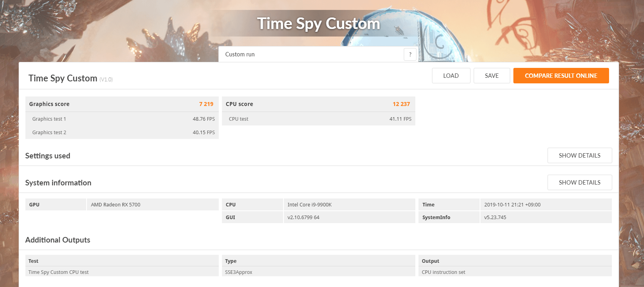This screenshot has height=287, width=644.
Task: Show details for Settings used
Action: 580,156
